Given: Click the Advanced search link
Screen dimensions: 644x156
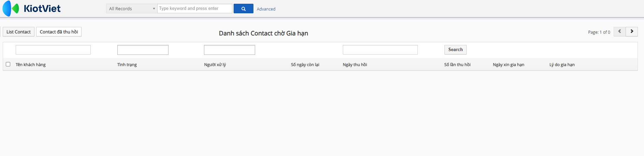Looking at the screenshot, I should [266, 9].
